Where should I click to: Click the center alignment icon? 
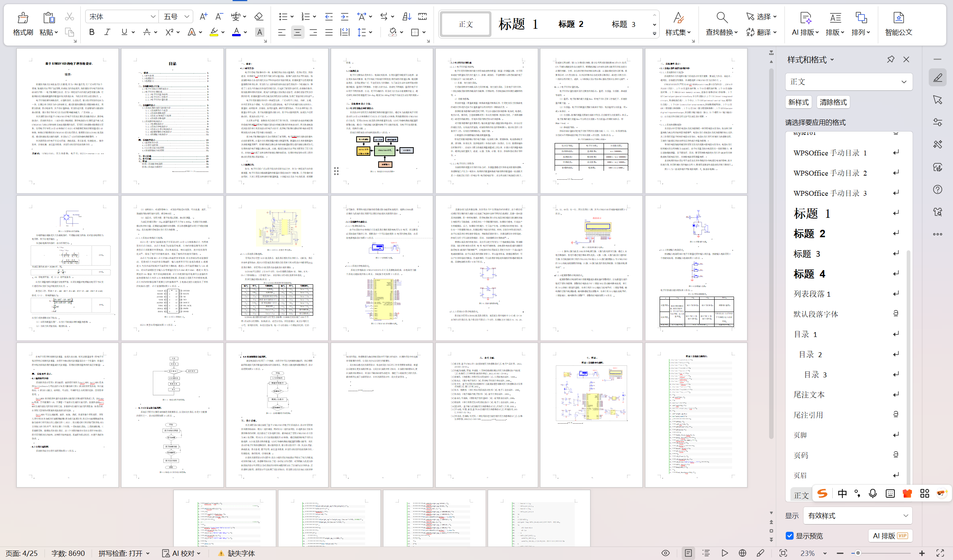coord(297,33)
